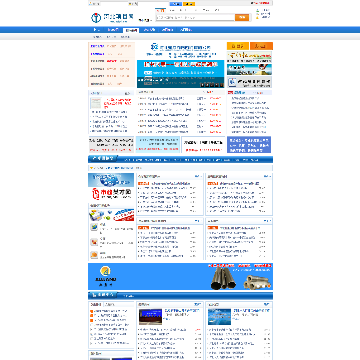Image resolution: width=360 pixels, height=360 pixels.
Task: Open the red-logo talent network banner
Action: point(111,193)
